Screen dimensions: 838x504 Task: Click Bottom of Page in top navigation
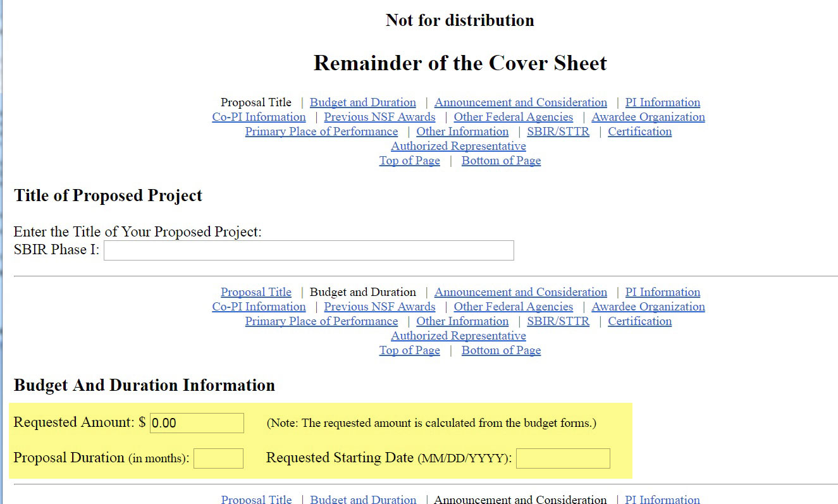pos(501,161)
